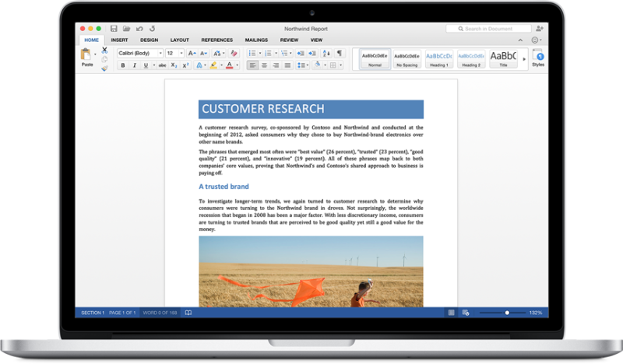Toggle subscript X2 formatting
Viewport: 623px width, 364px height.
coord(174,65)
